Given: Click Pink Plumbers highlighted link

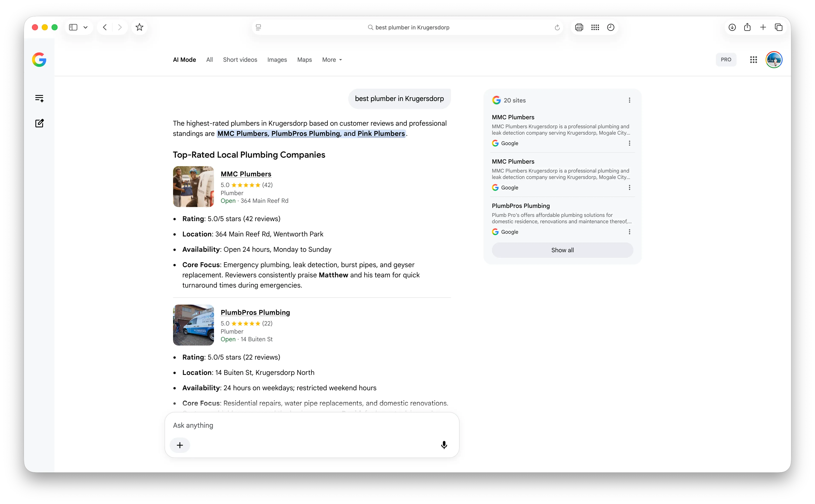Looking at the screenshot, I should tap(381, 134).
